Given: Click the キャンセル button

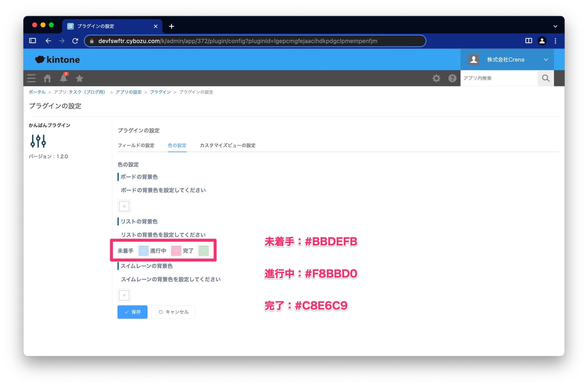Looking at the screenshot, I should (173, 312).
